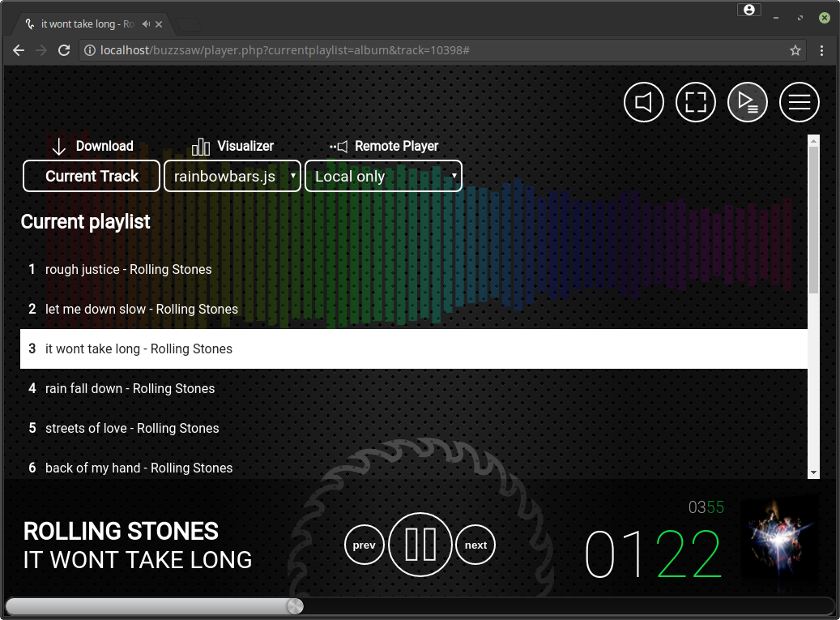Click the 0355 track duration text
The height and width of the screenshot is (620, 840).
(x=706, y=507)
